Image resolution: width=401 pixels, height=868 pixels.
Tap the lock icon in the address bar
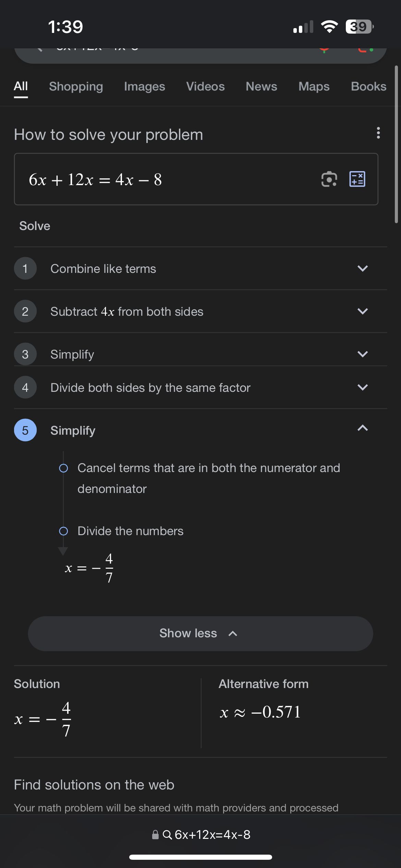[155, 835]
